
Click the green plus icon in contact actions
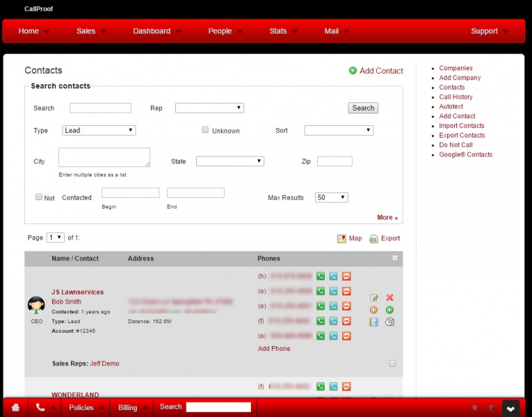point(389,310)
